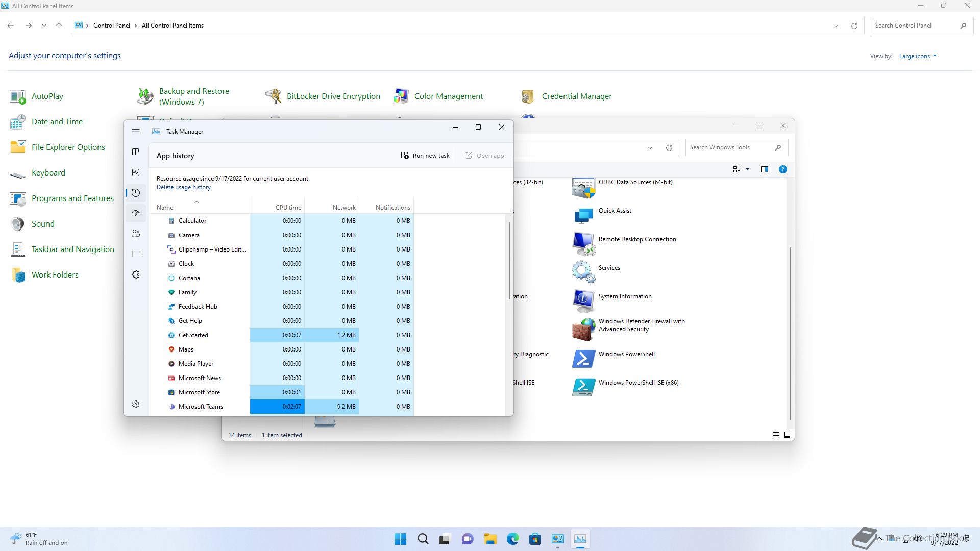This screenshot has height=551, width=980.
Task: Refresh the Control Panel window
Action: (854, 26)
